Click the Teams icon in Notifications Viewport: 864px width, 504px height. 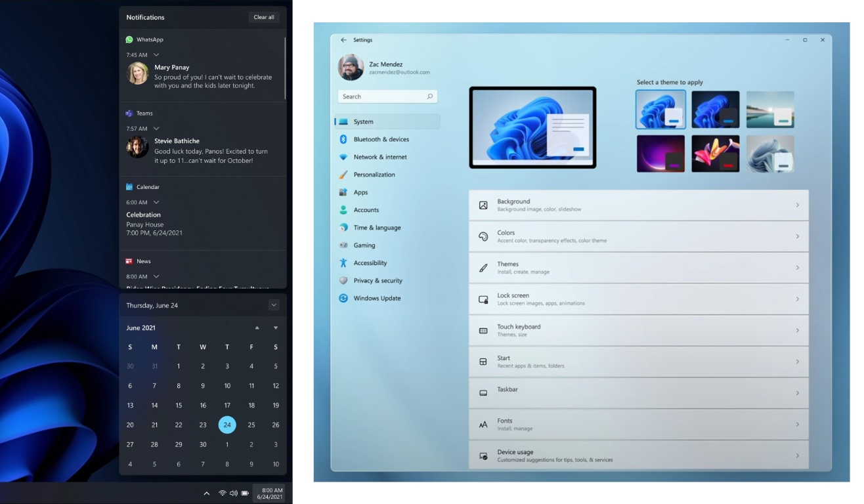coord(129,114)
